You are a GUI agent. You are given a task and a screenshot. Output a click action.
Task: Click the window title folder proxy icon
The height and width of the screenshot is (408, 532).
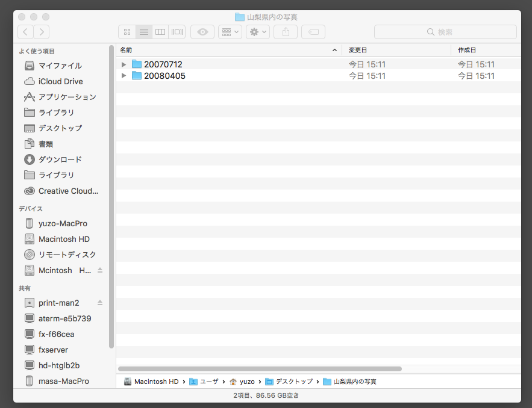tap(240, 17)
